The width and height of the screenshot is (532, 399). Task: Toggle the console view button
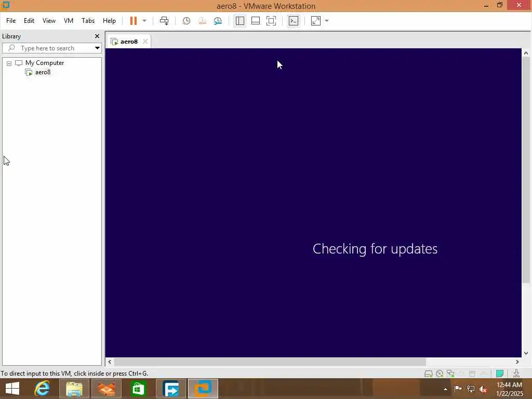tap(294, 21)
